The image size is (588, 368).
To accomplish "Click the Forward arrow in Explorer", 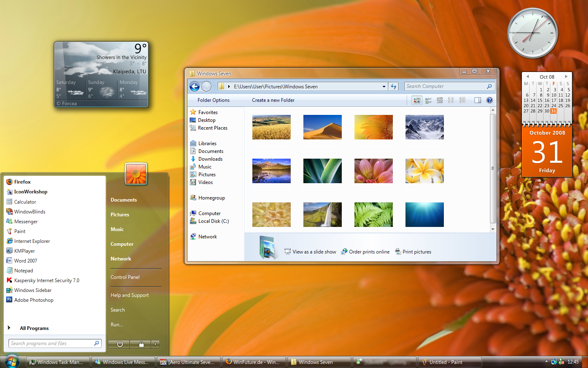I will [x=207, y=86].
